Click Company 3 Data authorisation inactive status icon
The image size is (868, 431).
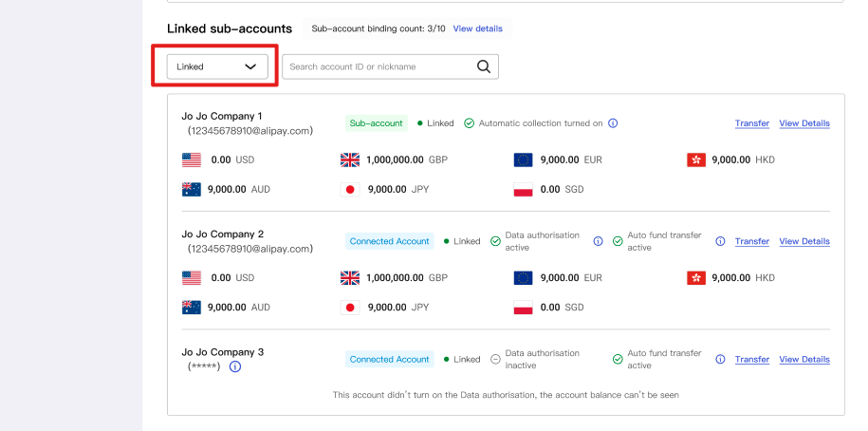click(495, 359)
